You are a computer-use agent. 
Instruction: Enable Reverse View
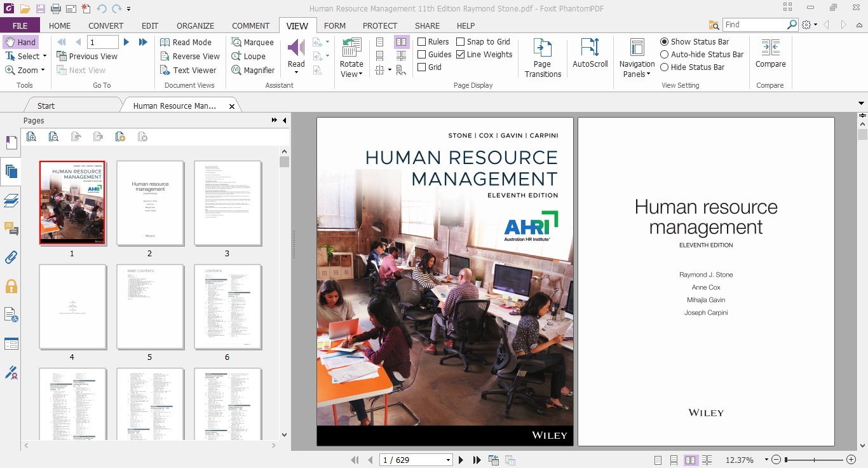click(x=189, y=56)
